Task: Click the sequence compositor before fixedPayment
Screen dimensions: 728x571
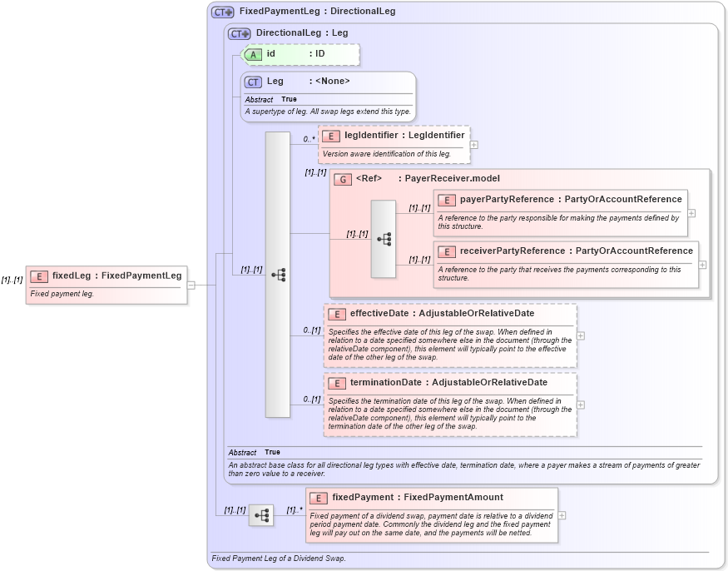Action: point(261,515)
